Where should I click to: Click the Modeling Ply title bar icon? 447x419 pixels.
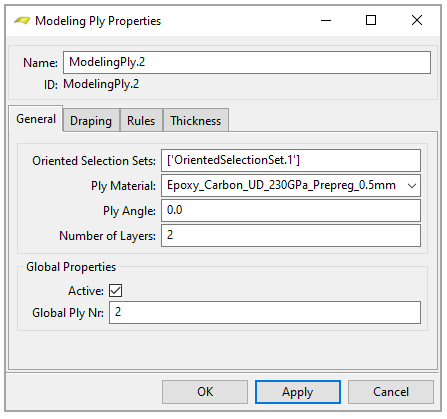(22, 21)
